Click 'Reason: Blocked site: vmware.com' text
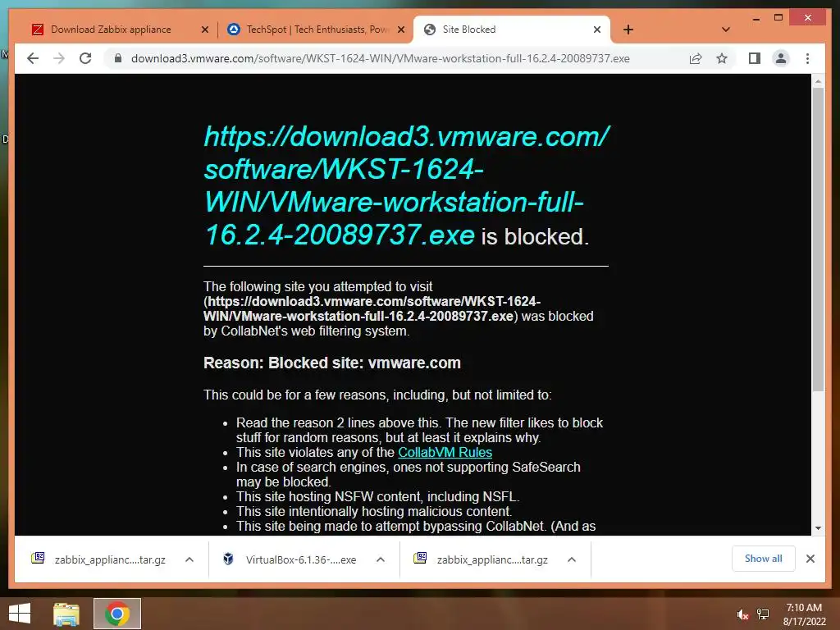This screenshot has width=840, height=630. pos(332,363)
